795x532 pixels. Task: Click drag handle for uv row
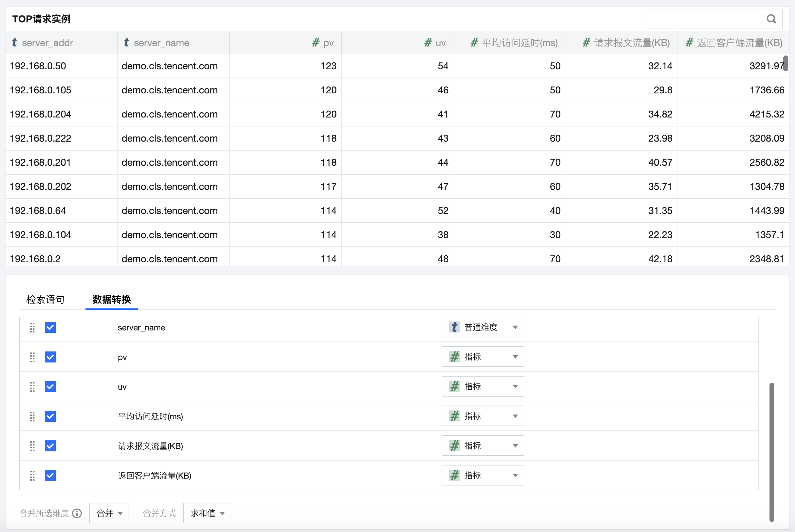32,387
